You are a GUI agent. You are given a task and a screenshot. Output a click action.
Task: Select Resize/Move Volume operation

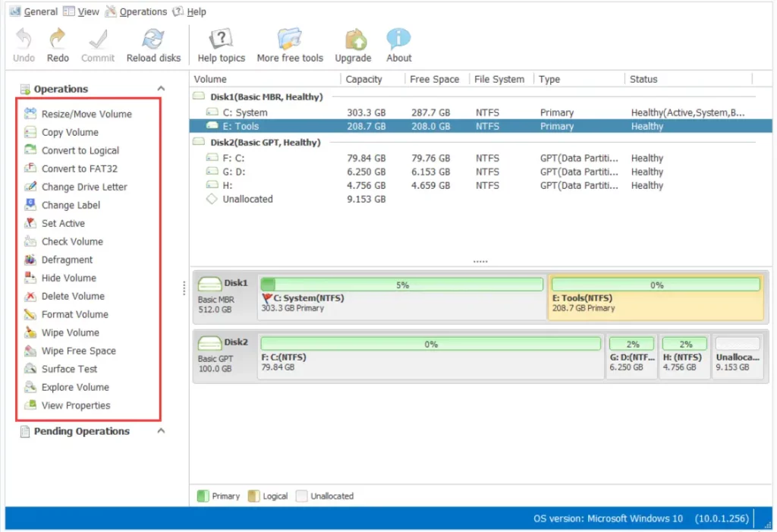pyautogui.click(x=87, y=114)
